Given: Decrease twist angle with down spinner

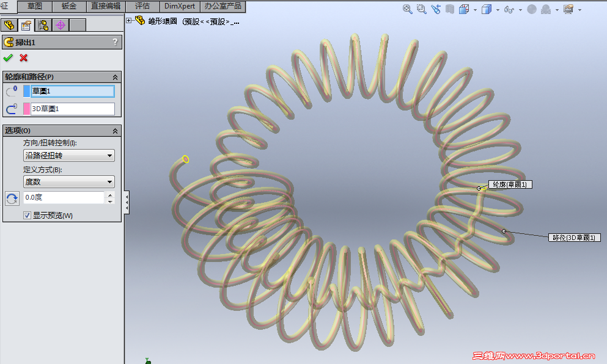Looking at the screenshot, I should pyautogui.click(x=110, y=201).
